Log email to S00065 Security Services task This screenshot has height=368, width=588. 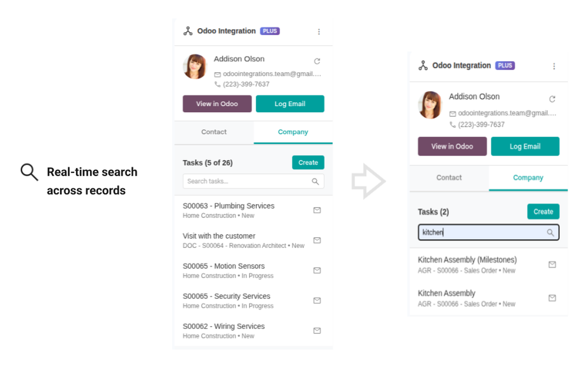[x=317, y=300]
